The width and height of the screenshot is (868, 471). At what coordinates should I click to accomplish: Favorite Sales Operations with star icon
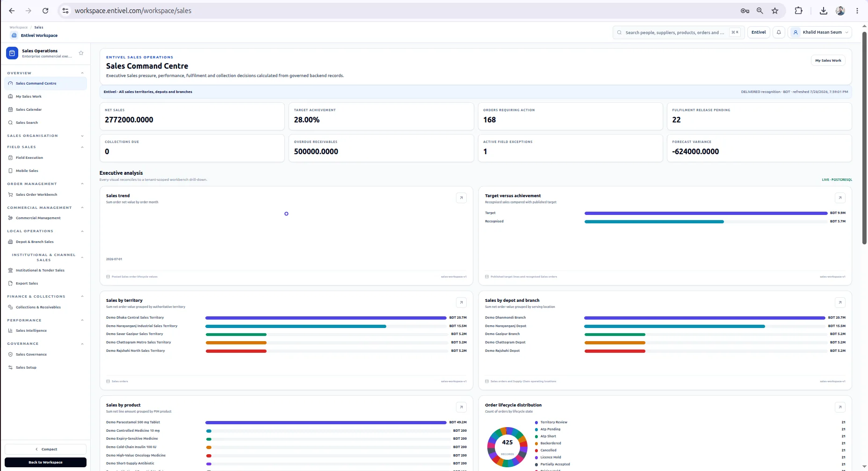tap(81, 53)
